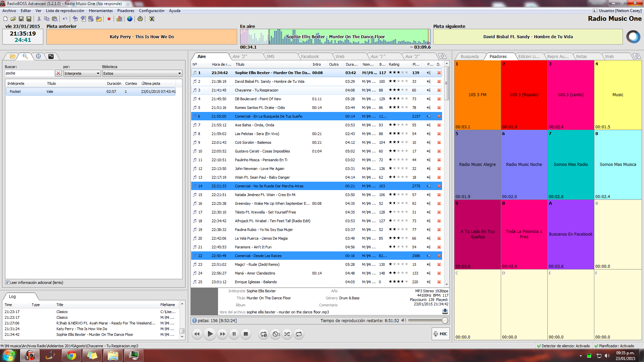
Task: Uncheck Leer información adicional (lento) checkbox
Action: pyautogui.click(x=7, y=283)
